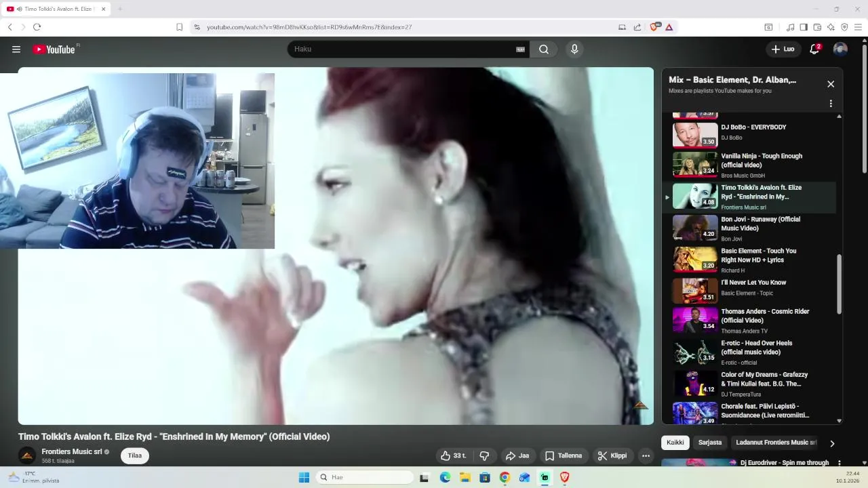Play Basic Element - Touch You Right Now
Viewport: 868px width, 488px height.
(x=749, y=260)
